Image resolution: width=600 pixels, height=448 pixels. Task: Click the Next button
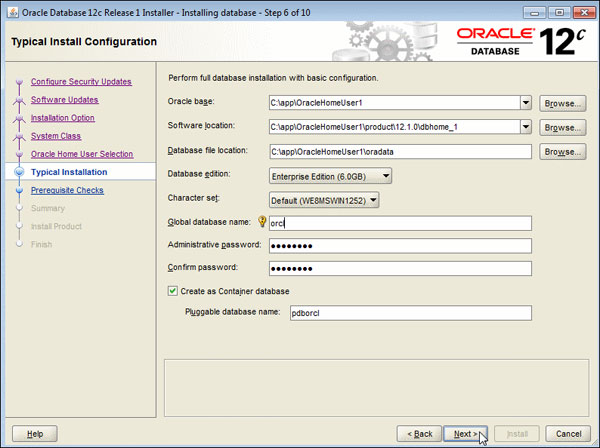tap(465, 433)
